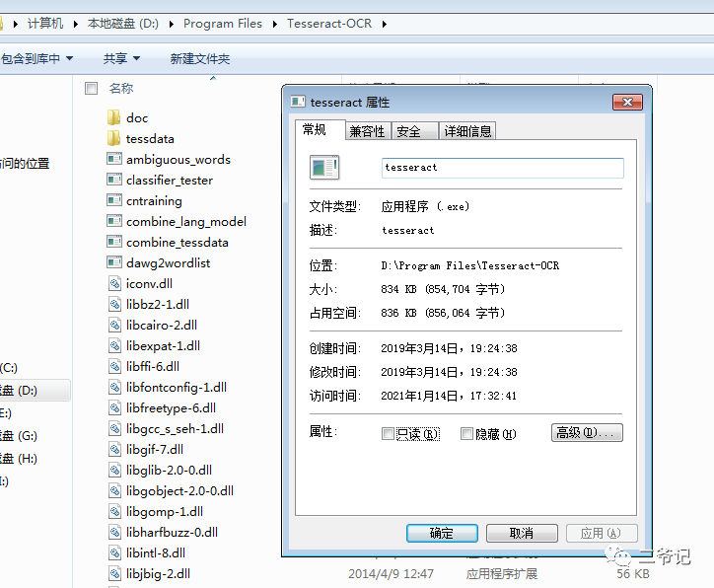Click the size value 834 KB
714x588 pixels.
[x=398, y=289]
